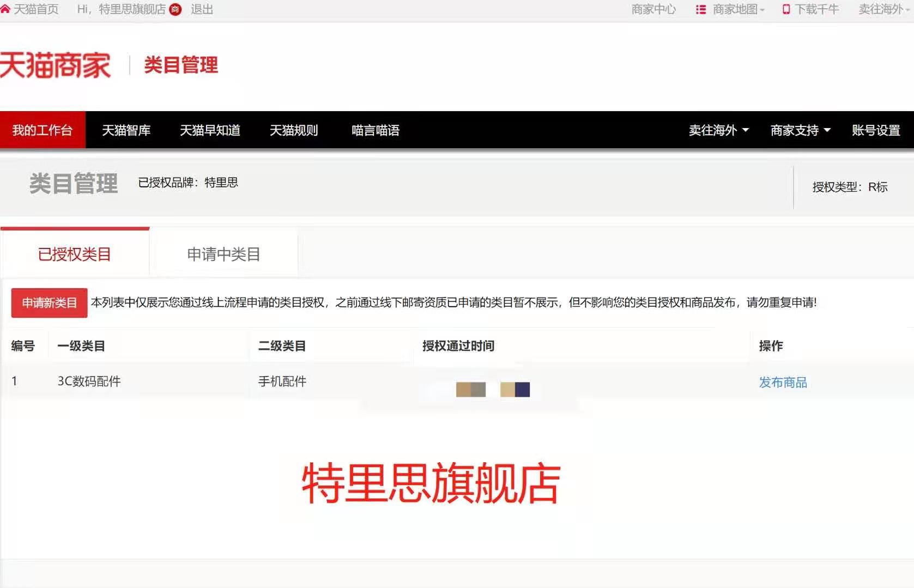Open the 下载千牛 download link
Viewport: 914px width, 588px height.
pos(816,9)
